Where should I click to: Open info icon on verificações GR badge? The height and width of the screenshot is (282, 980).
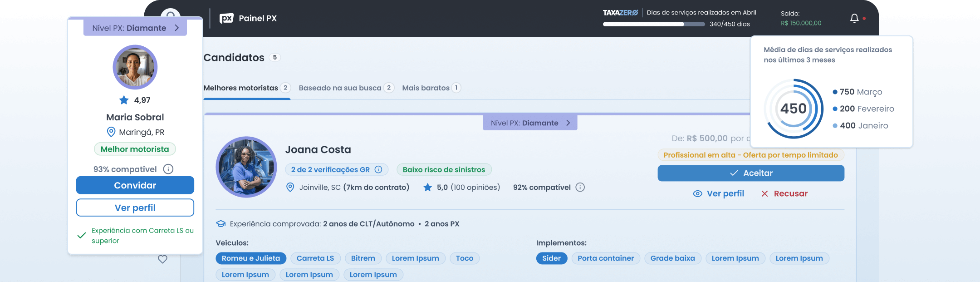coord(378,169)
